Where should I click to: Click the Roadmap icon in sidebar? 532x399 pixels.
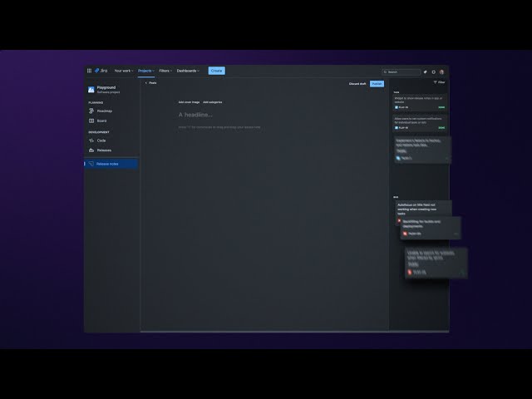point(91,111)
